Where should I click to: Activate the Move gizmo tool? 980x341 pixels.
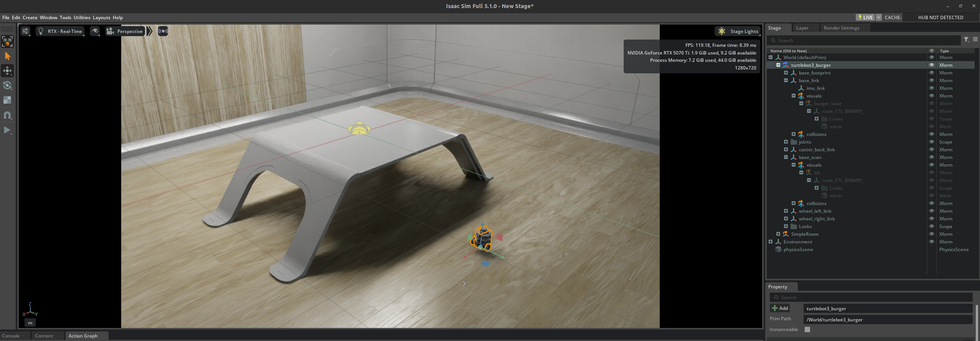pos(7,71)
